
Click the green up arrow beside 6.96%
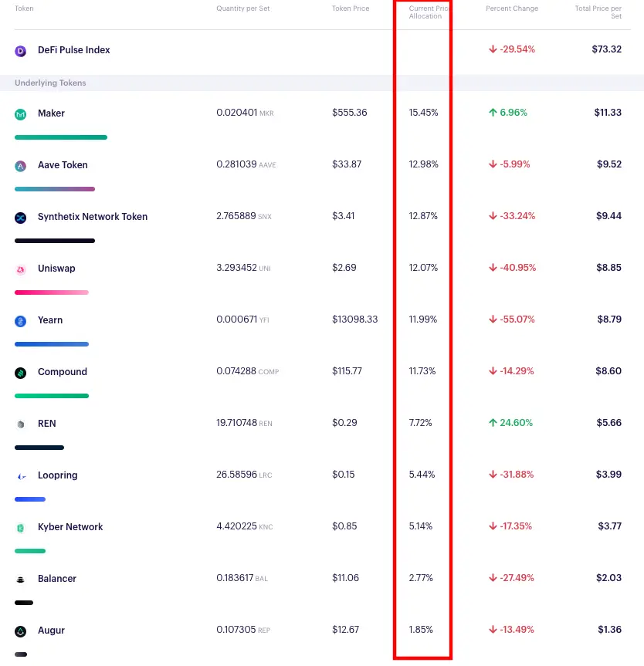pos(493,112)
